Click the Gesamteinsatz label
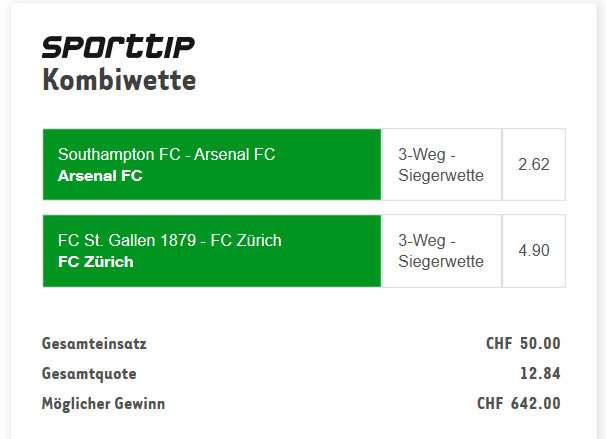Image resolution: width=606 pixels, height=439 pixels. click(x=94, y=344)
